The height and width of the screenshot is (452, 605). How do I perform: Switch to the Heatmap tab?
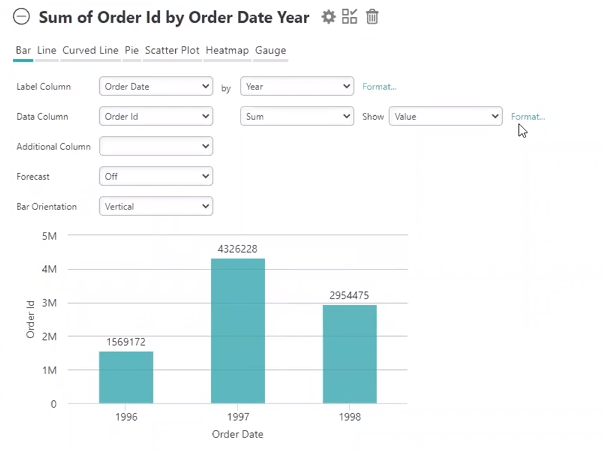pos(227,51)
